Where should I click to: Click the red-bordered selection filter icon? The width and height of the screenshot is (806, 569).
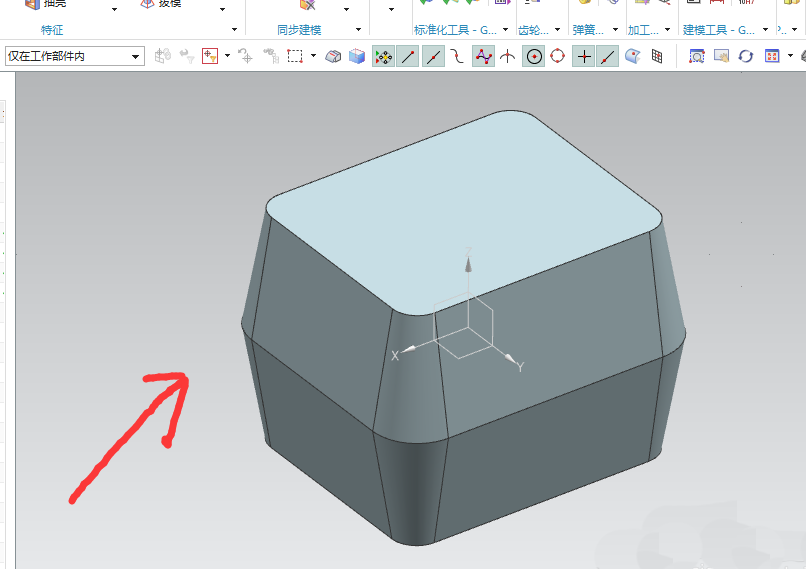coord(210,56)
